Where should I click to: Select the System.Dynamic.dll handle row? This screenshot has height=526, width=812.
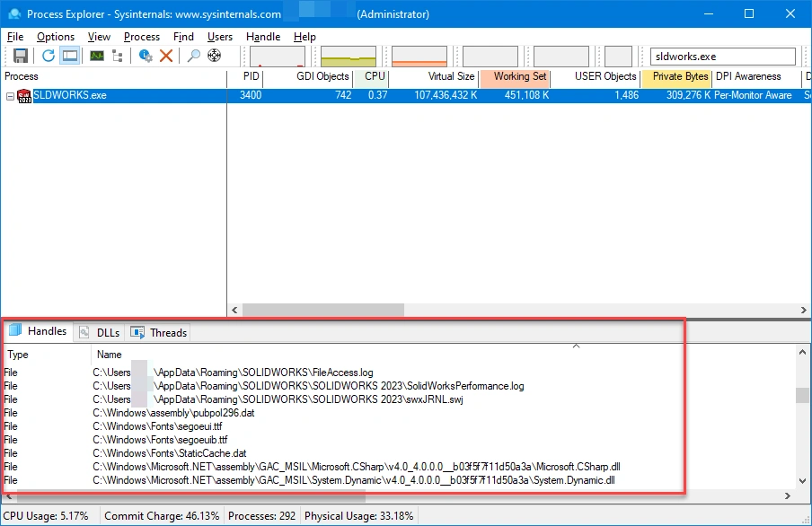(399, 480)
